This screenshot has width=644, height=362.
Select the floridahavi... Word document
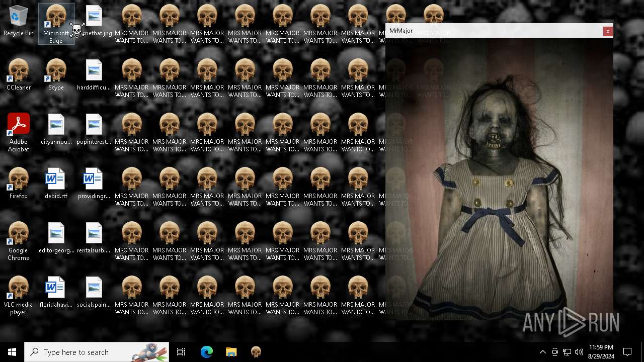click(x=56, y=293)
